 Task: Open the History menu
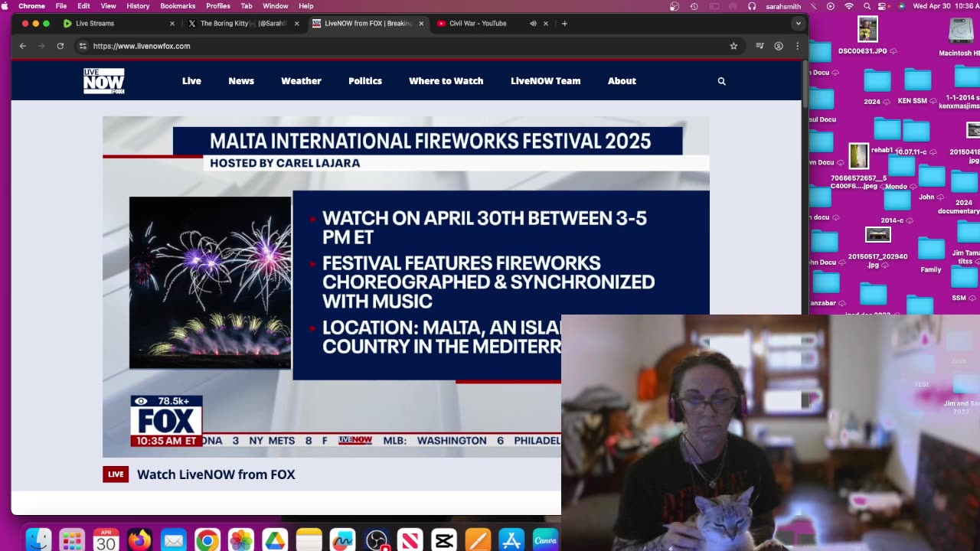(x=138, y=6)
